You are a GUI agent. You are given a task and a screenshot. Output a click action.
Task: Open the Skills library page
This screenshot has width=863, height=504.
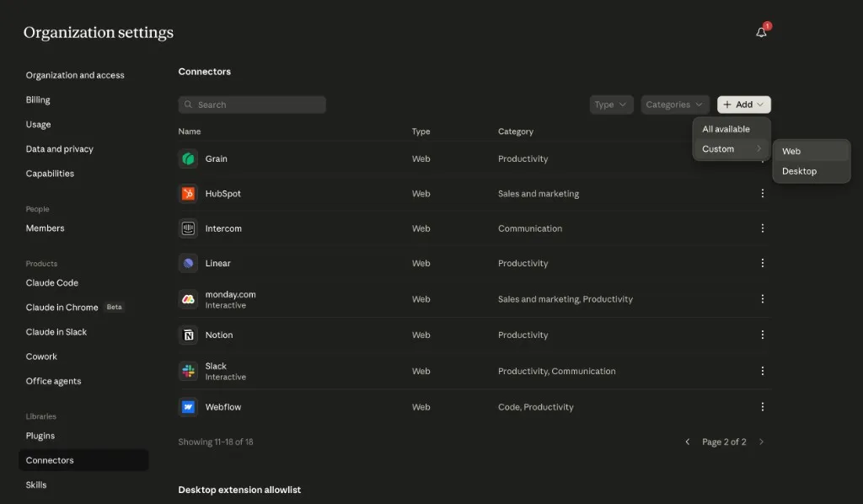pyautogui.click(x=36, y=485)
